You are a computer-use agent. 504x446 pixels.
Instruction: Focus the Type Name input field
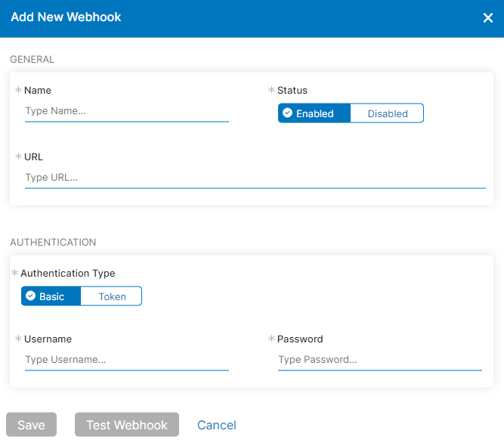pos(126,111)
